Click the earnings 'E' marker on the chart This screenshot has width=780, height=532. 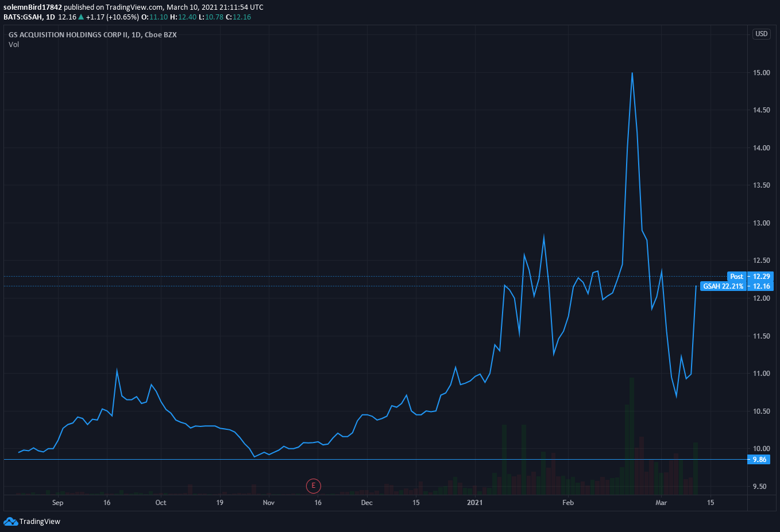pyautogui.click(x=314, y=486)
